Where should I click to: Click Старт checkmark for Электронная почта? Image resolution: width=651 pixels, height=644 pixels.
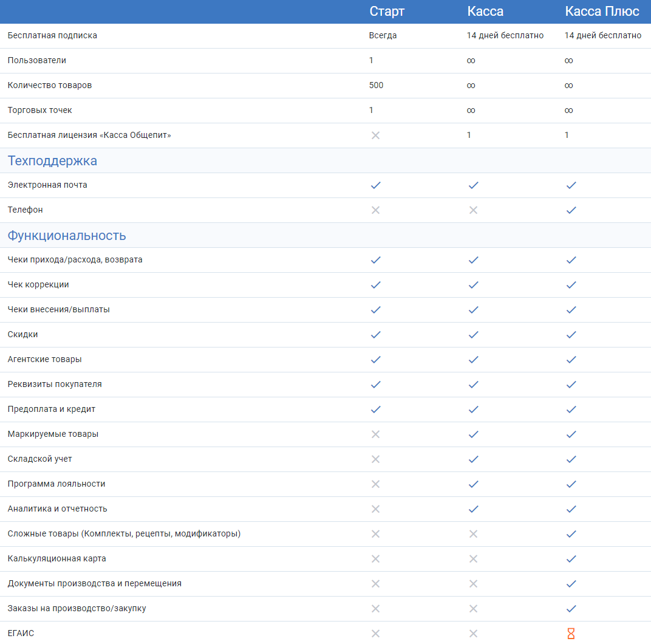click(376, 185)
